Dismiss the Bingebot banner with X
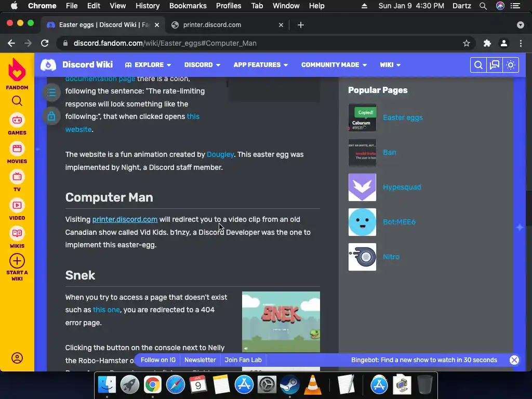 [x=514, y=360]
